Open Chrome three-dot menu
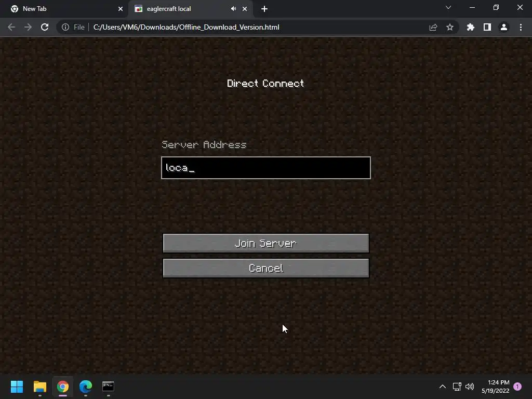The width and height of the screenshot is (532, 399). [521, 27]
